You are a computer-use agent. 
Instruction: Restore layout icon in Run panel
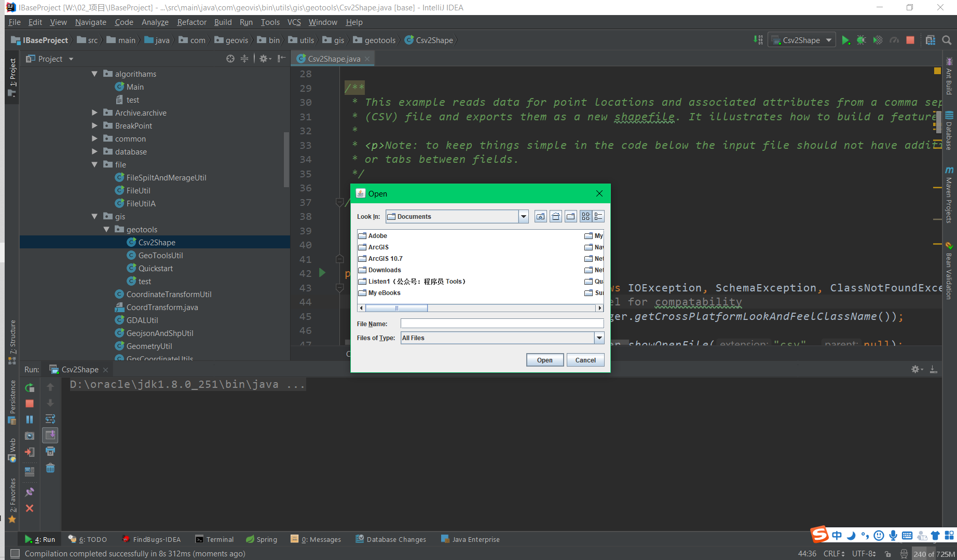point(30,472)
